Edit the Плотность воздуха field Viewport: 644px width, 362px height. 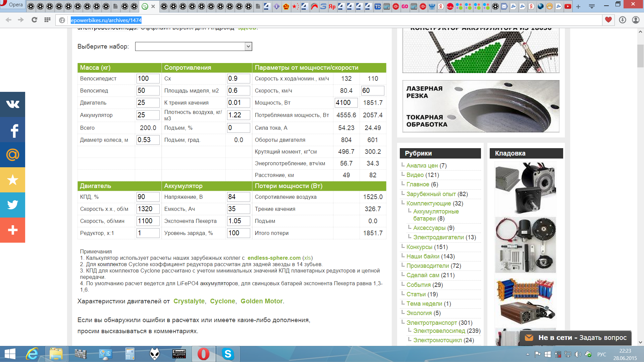click(238, 115)
